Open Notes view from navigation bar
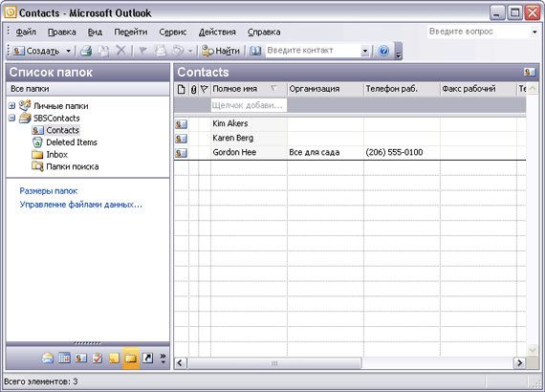 114,358
